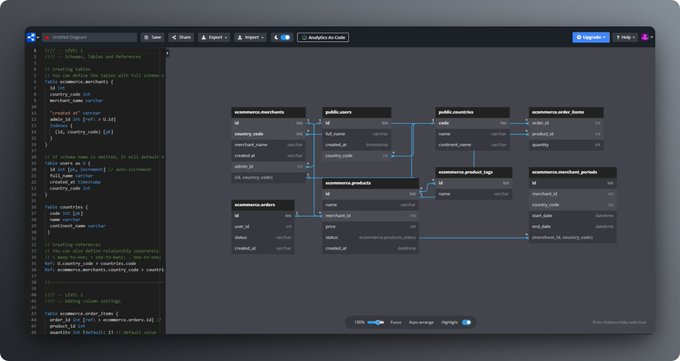The image size is (680, 361).
Task: Click merchant_name row in merchants table
Action: tap(268, 145)
